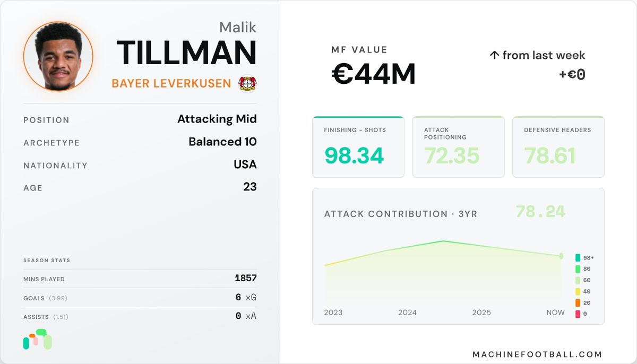Click the 20 orange legend swatch
The image size is (637, 364).
point(578,303)
